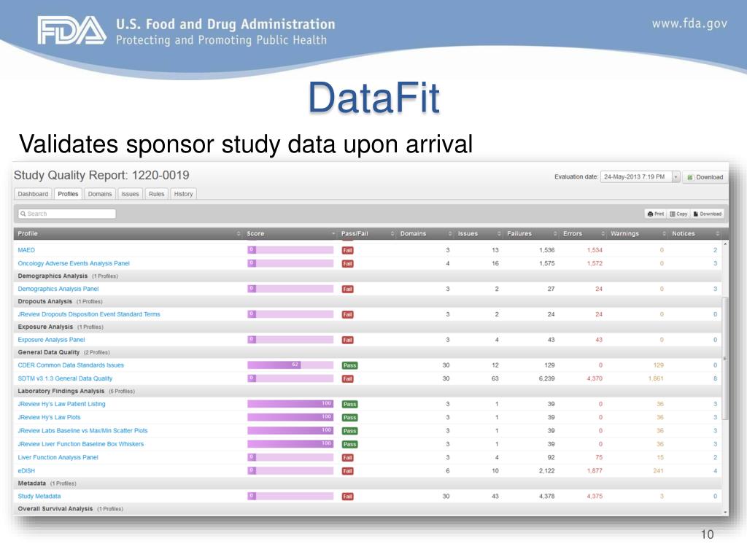747x560 pixels.
Task: Open Exposure Analysis Panel link
Action: click(52, 340)
